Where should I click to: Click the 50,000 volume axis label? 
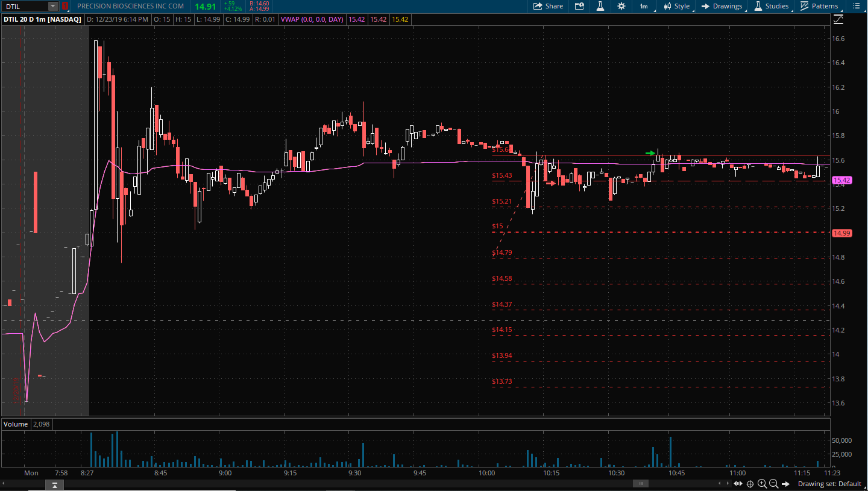pos(841,440)
